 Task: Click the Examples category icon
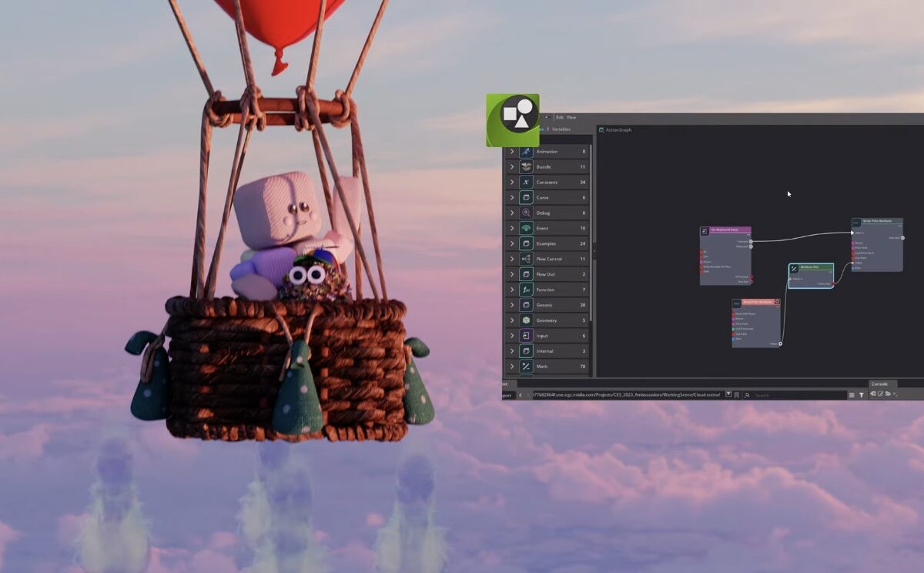(526, 243)
